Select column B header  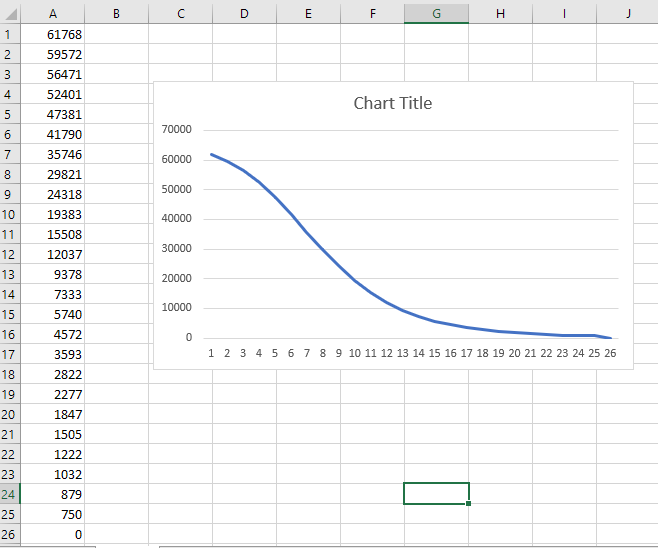pyautogui.click(x=116, y=14)
